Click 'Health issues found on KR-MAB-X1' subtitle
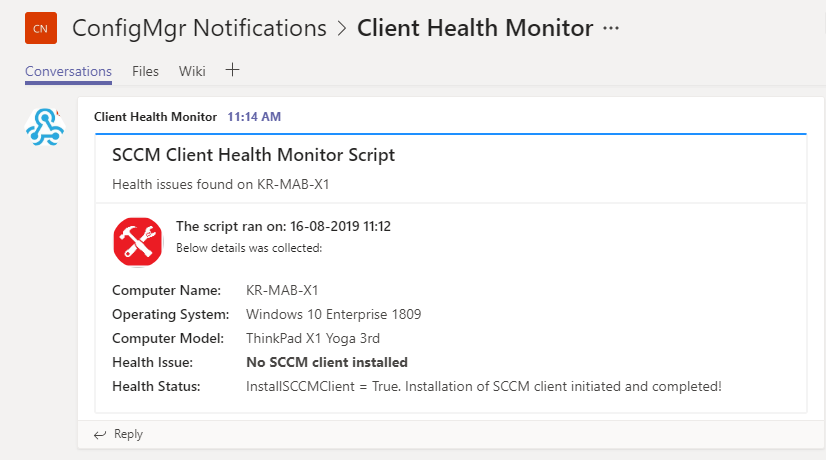826x460 pixels. click(x=221, y=184)
